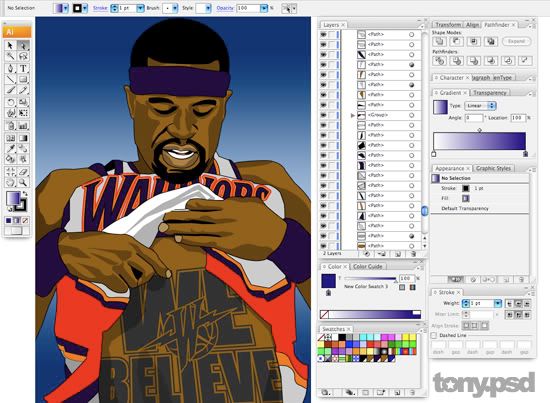Open the Style dropdown in control bar
Image resolution: width=550 pixels, height=403 pixels.
click(x=208, y=8)
